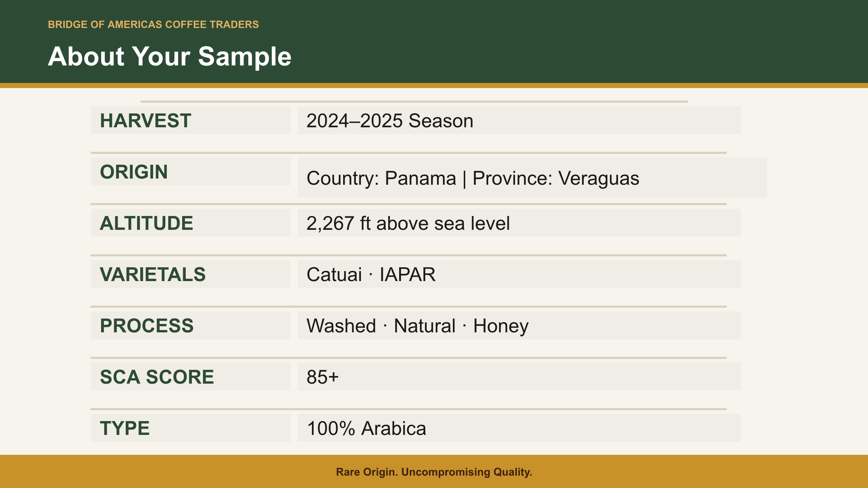Select the ALTITUDE label cell
This screenshot has width=868, height=488.
190,223
